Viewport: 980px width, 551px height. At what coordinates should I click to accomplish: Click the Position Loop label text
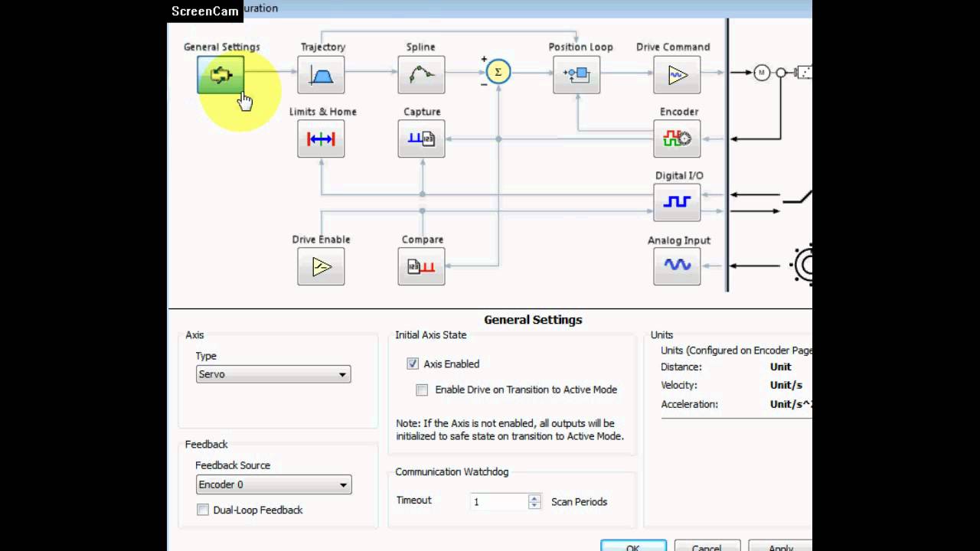coord(580,47)
